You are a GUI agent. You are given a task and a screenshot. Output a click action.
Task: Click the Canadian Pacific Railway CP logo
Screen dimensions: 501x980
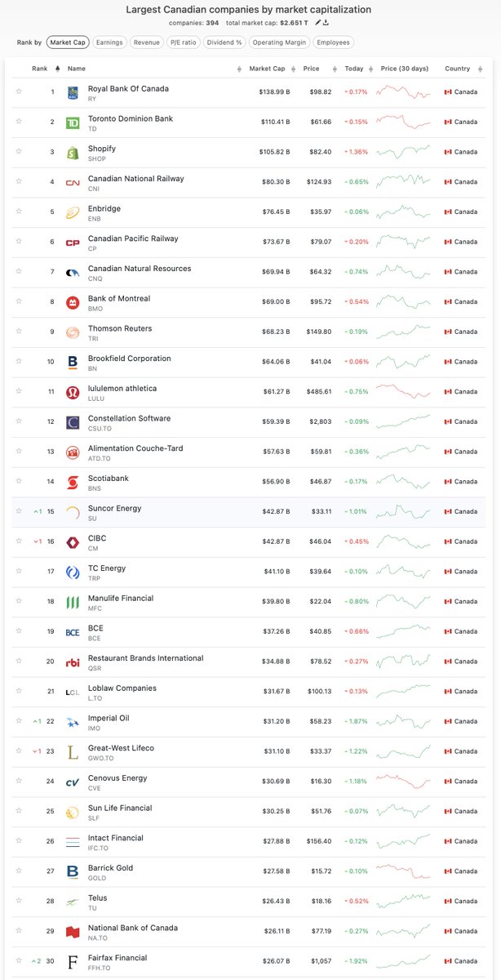72,242
